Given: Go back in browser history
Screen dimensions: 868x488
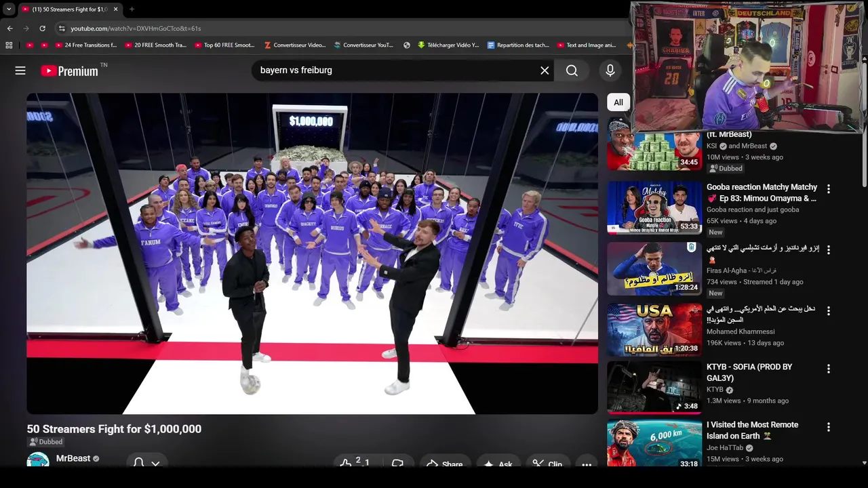Looking at the screenshot, I should (9, 28).
